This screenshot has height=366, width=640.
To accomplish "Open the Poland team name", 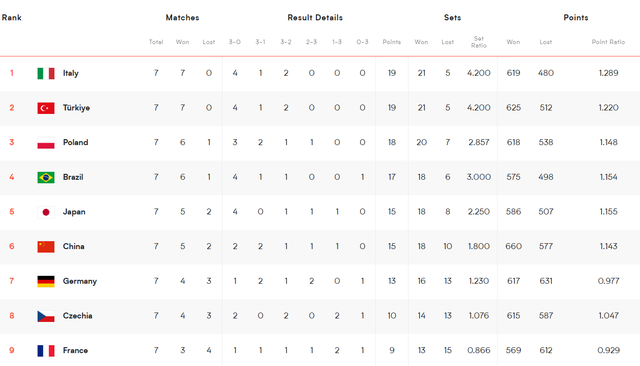I will pyautogui.click(x=76, y=142).
